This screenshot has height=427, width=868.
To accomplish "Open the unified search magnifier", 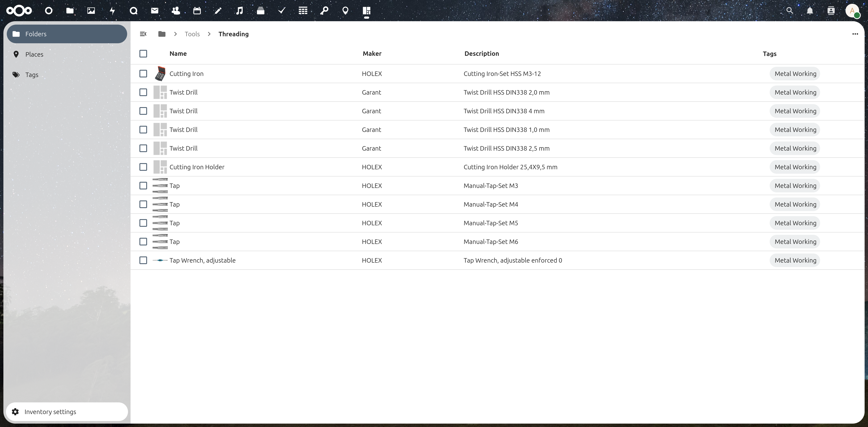I will (x=790, y=11).
